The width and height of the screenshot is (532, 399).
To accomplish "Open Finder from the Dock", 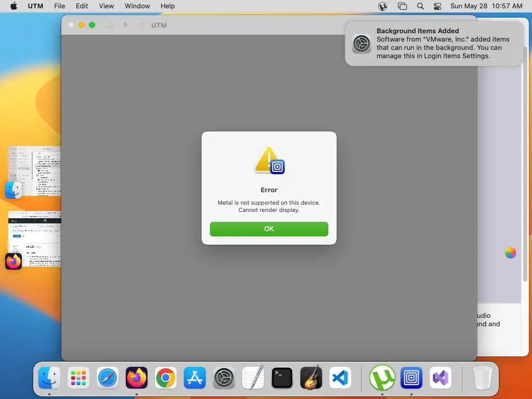I will [49, 378].
